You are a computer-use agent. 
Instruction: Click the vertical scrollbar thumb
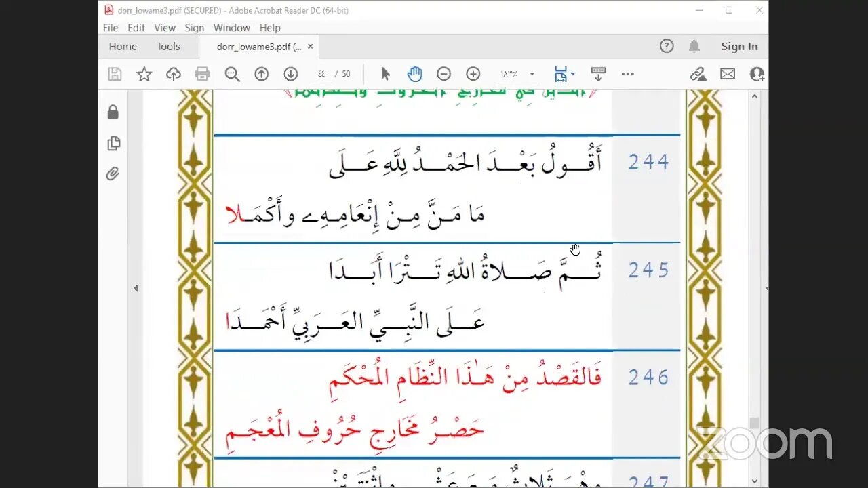(755, 423)
